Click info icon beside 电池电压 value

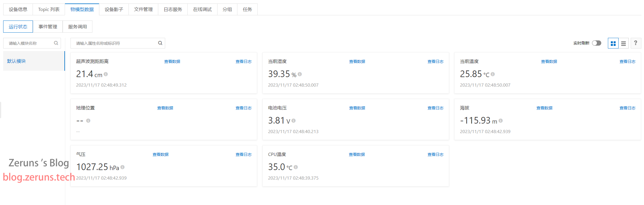(x=294, y=121)
